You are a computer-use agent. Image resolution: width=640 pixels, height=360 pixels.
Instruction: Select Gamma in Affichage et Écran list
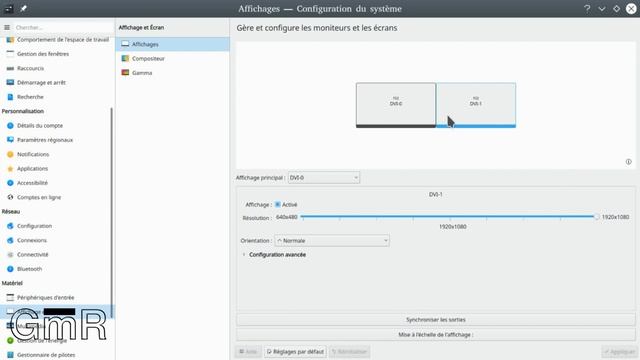[x=173, y=73]
